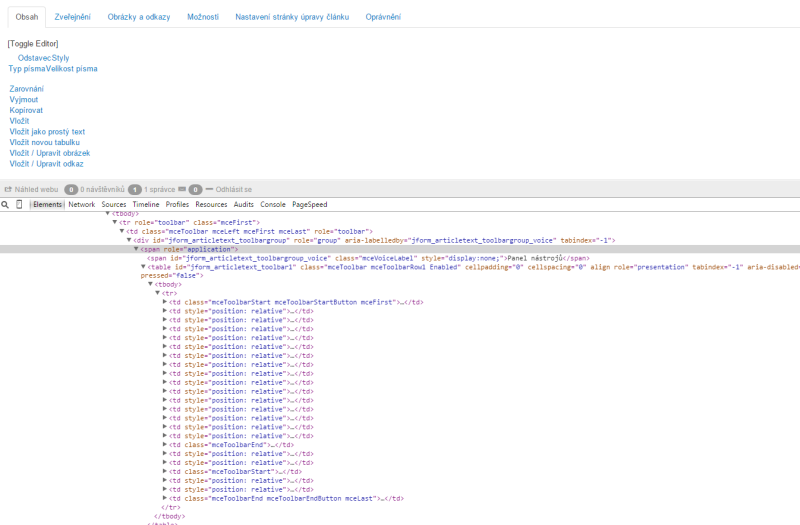Click the Zarovnání link
Image resolution: width=800 pixels, height=525 pixels.
27,89
